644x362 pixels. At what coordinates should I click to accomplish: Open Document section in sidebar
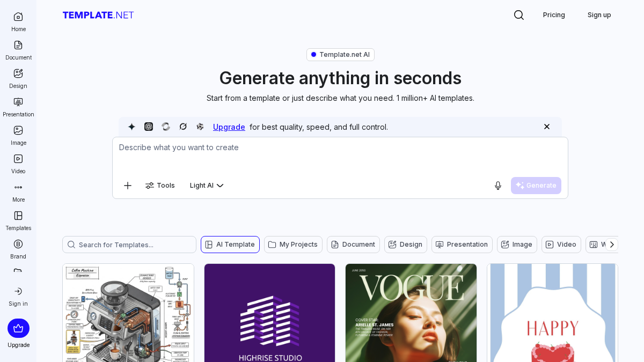tap(18, 50)
